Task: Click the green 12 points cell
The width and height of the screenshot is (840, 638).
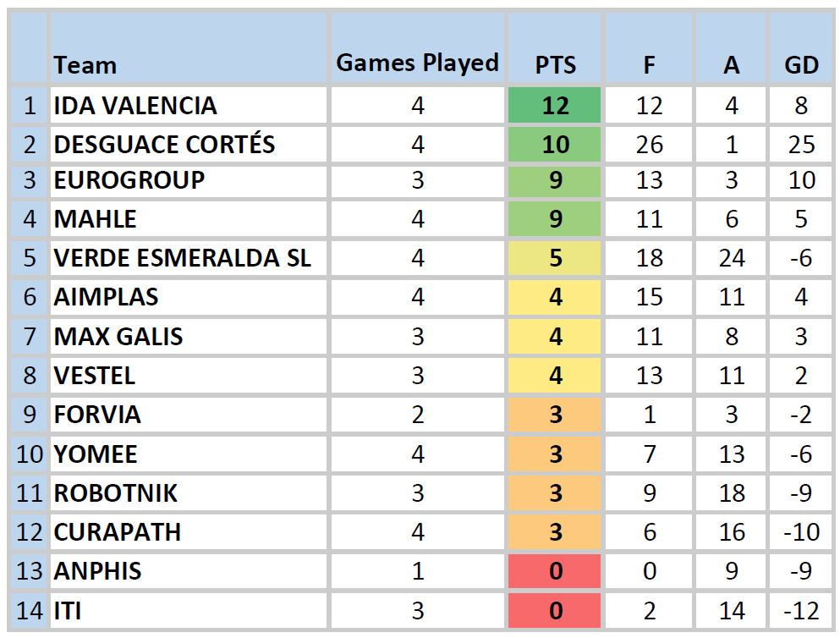Action: pos(555,106)
